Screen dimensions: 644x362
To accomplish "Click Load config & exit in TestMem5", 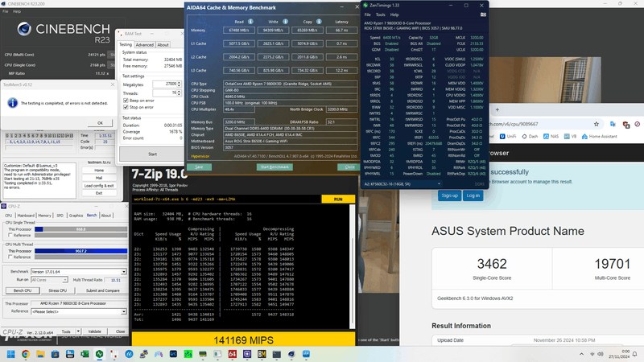I will [98, 186].
